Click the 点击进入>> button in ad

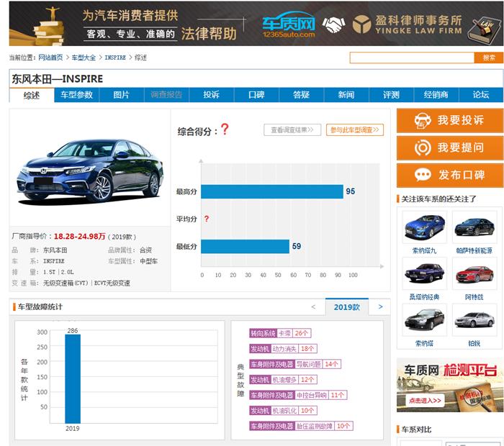(425, 401)
